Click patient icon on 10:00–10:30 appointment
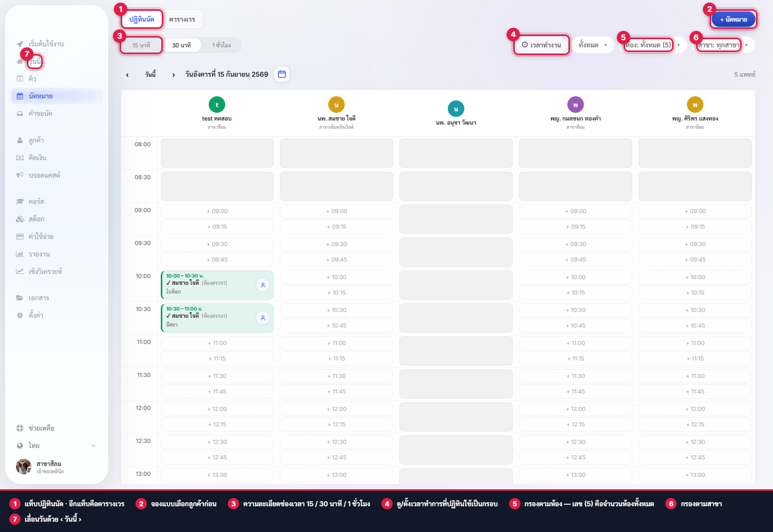Screen dimensions: 773x532 click(263, 285)
